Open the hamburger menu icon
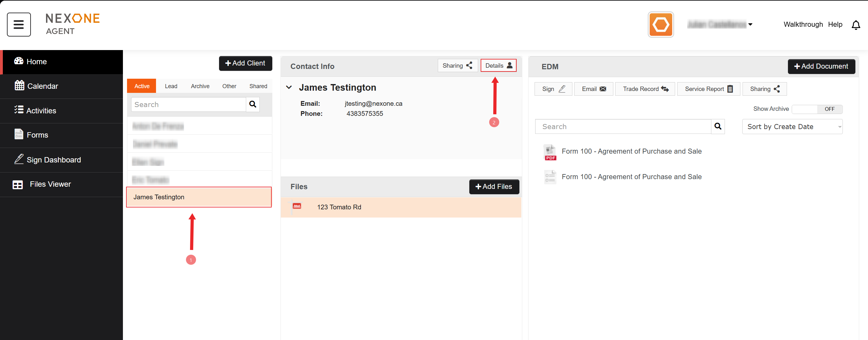This screenshot has height=340, width=868. point(19,25)
